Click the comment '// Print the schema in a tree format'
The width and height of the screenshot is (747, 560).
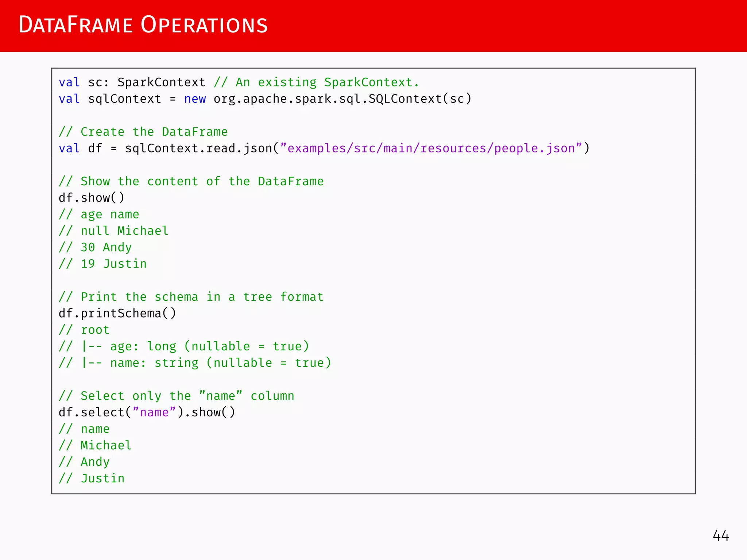(191, 297)
